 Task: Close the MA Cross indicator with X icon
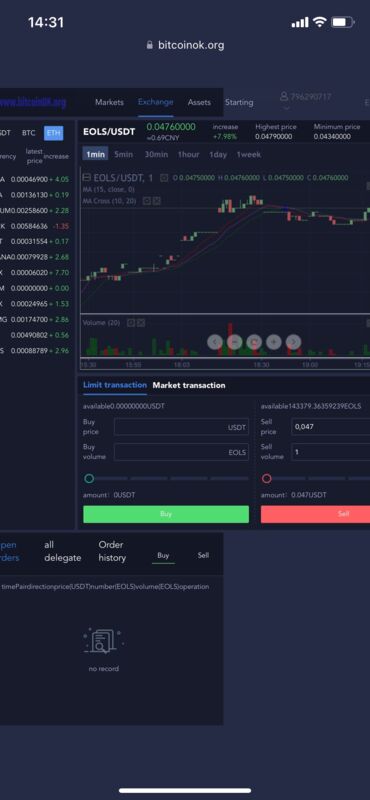pos(157,201)
